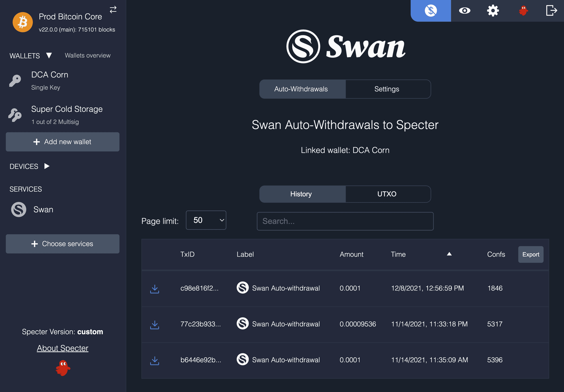
Task: Expand the DEVICES section
Action: (x=47, y=166)
